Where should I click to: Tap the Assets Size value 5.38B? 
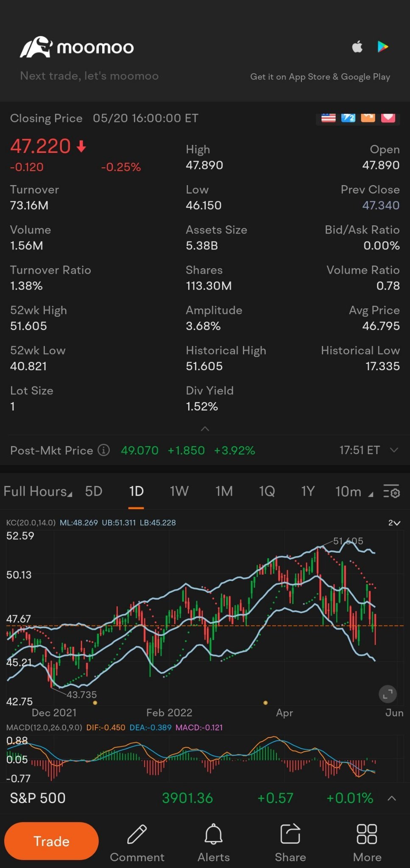[202, 246]
